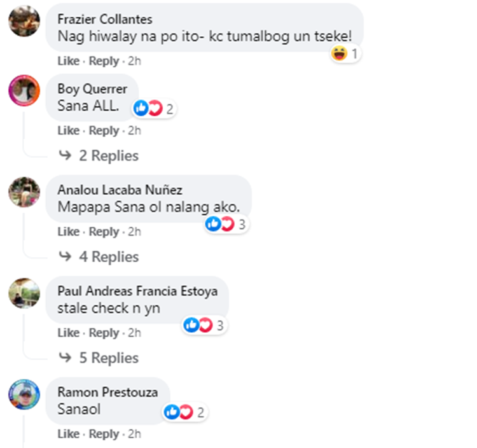View like and heart reactions on Boy Querrer's comment
477x448 pixels.
pos(155,108)
